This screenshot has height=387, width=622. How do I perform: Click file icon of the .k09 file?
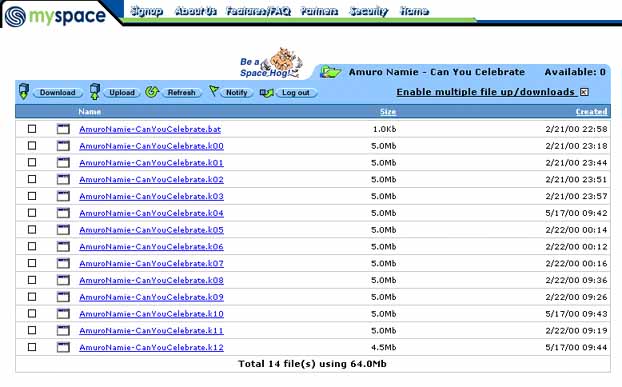63,297
